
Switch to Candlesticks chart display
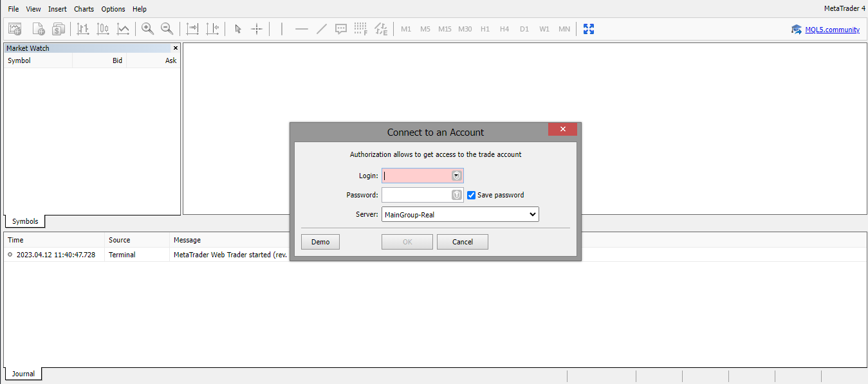103,29
